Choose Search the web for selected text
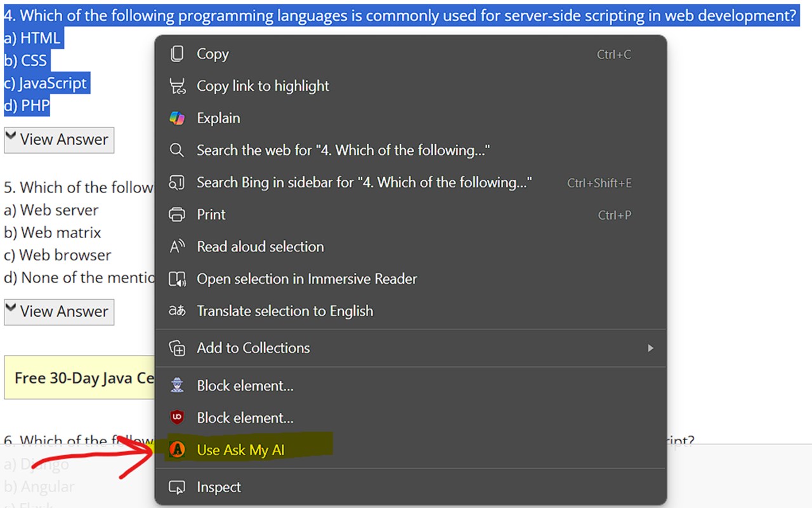 [x=343, y=150]
